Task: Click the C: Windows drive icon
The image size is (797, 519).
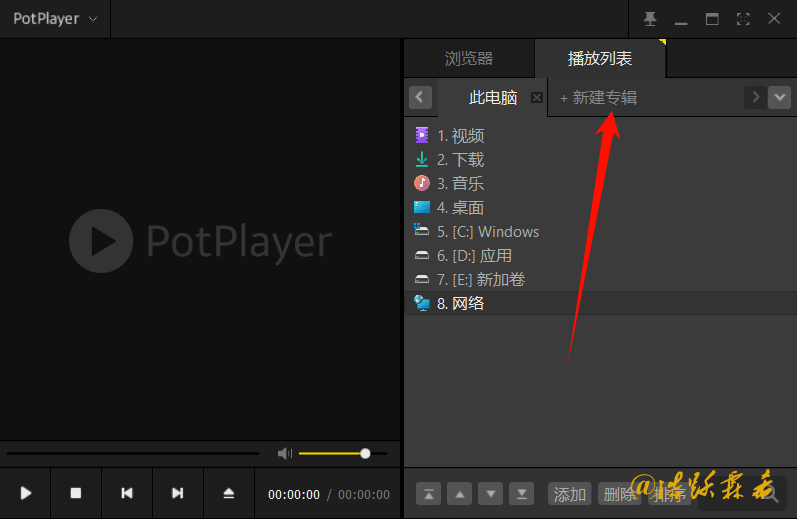Action: pos(421,230)
